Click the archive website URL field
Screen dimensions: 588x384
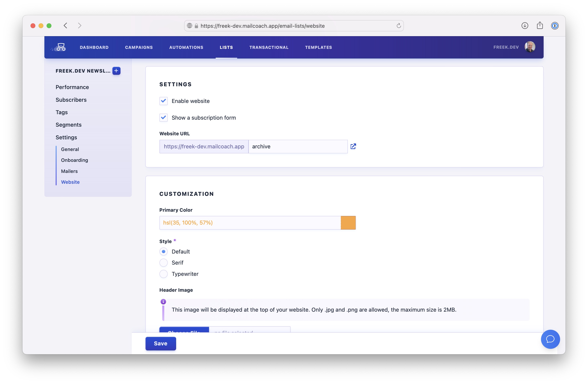[298, 146]
